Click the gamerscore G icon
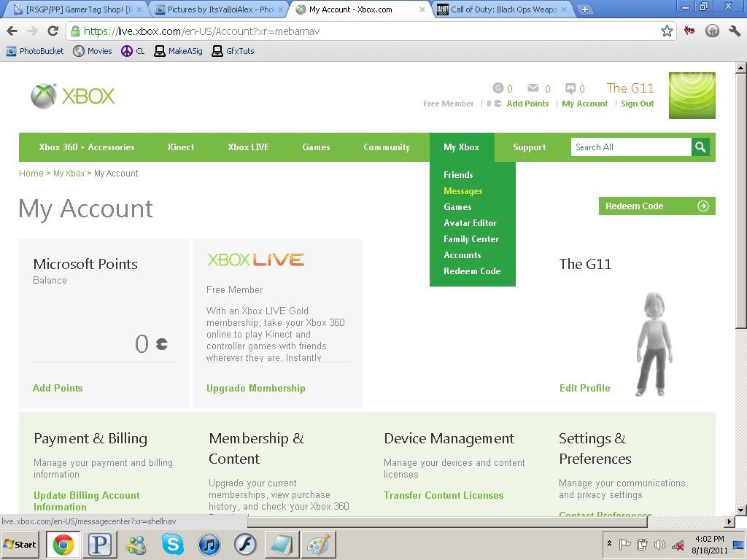The width and height of the screenshot is (747, 560). [498, 88]
